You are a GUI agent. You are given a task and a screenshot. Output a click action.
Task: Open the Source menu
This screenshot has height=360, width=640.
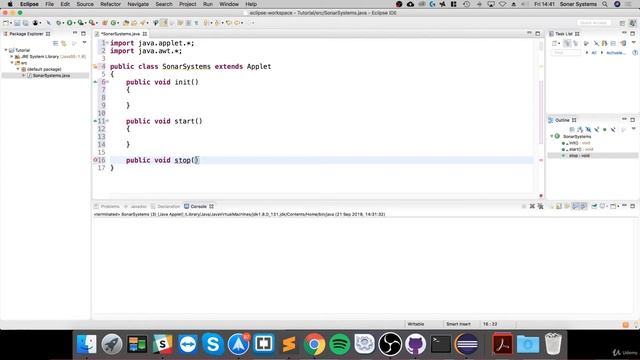(x=85, y=4)
